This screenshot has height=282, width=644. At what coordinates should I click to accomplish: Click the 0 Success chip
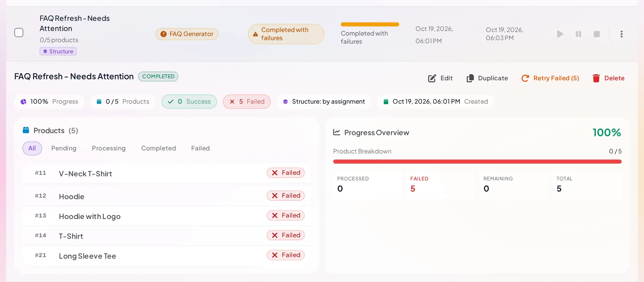(x=189, y=102)
